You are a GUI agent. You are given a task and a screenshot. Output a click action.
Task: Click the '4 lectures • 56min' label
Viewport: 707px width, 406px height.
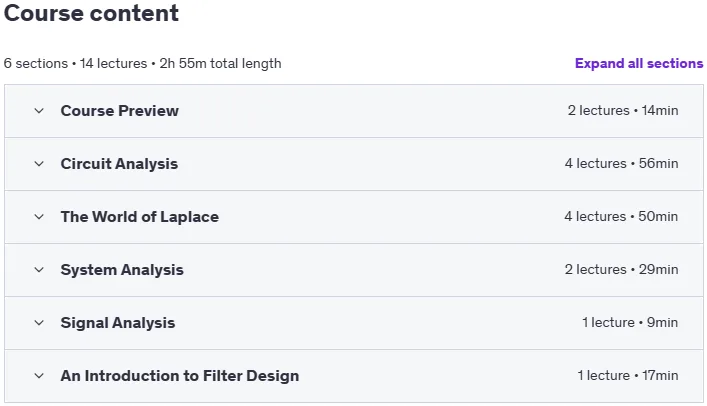click(621, 163)
